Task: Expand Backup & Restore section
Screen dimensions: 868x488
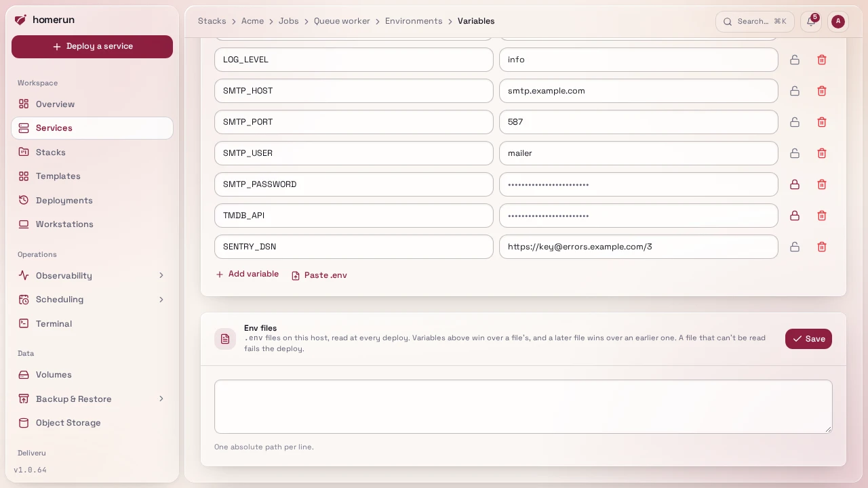Action: pyautogui.click(x=92, y=399)
